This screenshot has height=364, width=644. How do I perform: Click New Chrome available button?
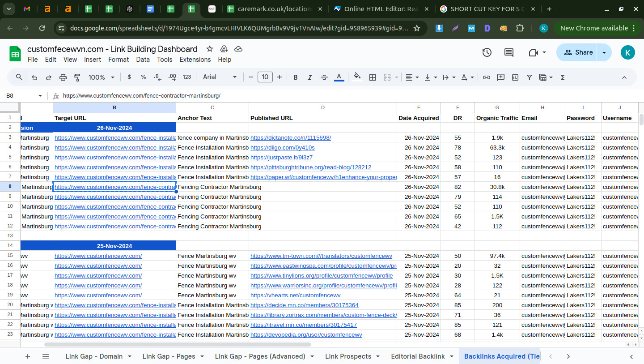point(598,28)
